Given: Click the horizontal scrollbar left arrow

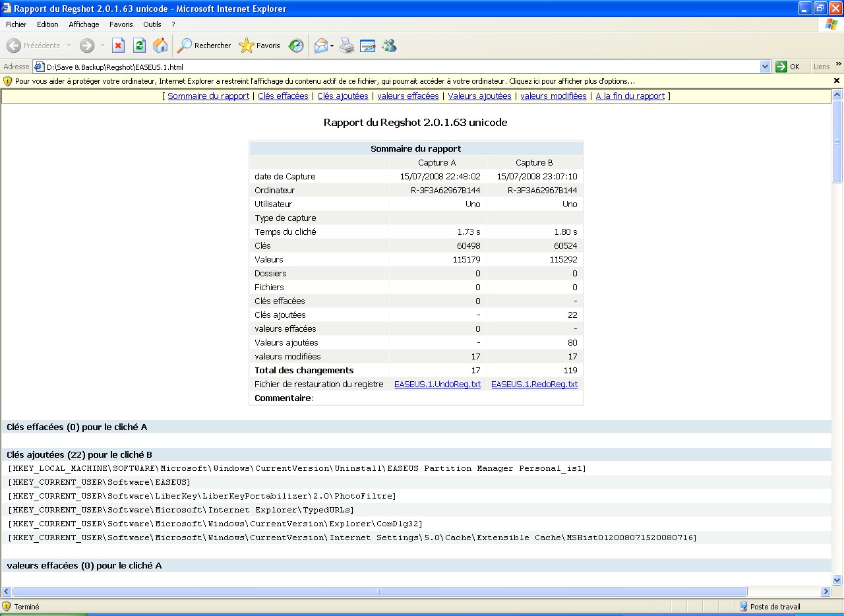Looking at the screenshot, I should point(7,592).
